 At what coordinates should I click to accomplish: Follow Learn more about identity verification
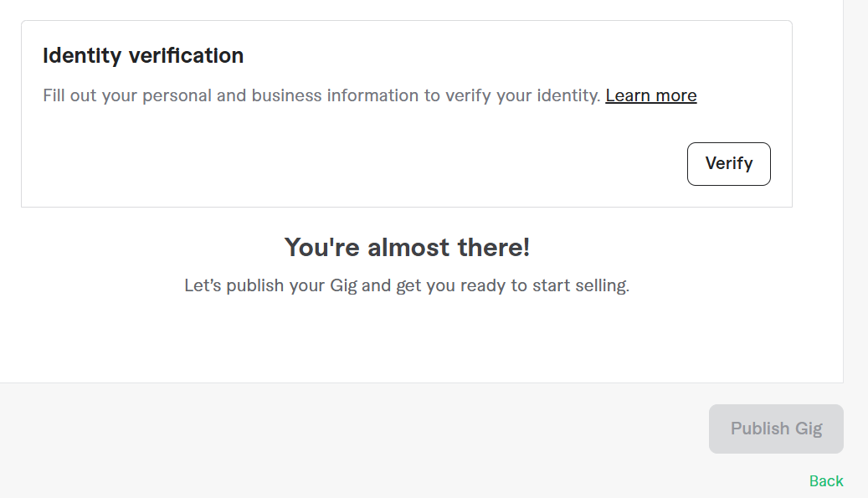click(x=650, y=95)
